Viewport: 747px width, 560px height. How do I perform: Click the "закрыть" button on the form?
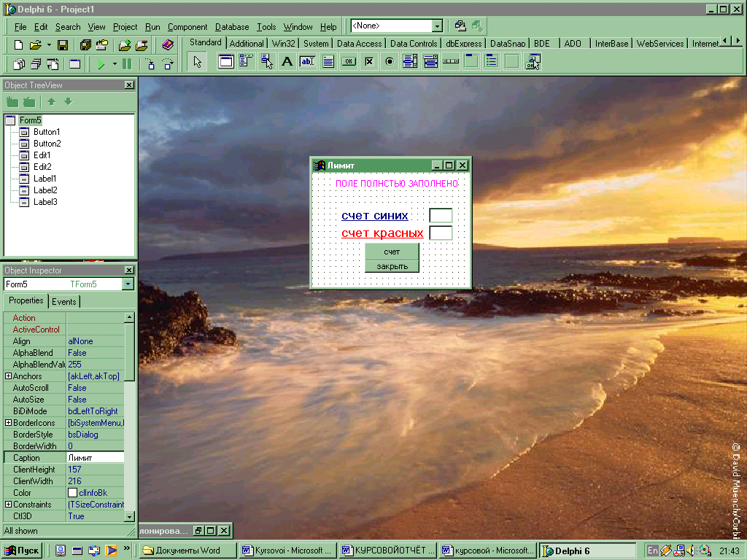coord(392,266)
